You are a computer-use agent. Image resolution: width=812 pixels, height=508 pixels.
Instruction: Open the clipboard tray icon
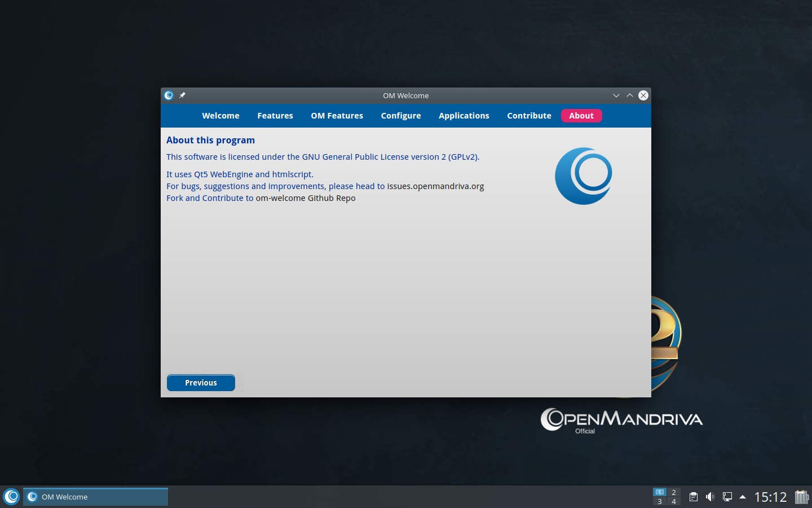click(x=694, y=497)
